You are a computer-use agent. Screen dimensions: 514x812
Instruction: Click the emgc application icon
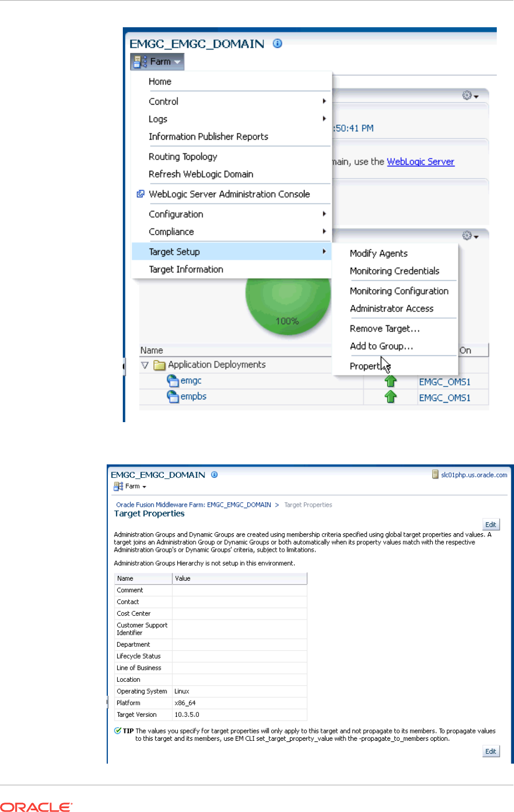(173, 381)
